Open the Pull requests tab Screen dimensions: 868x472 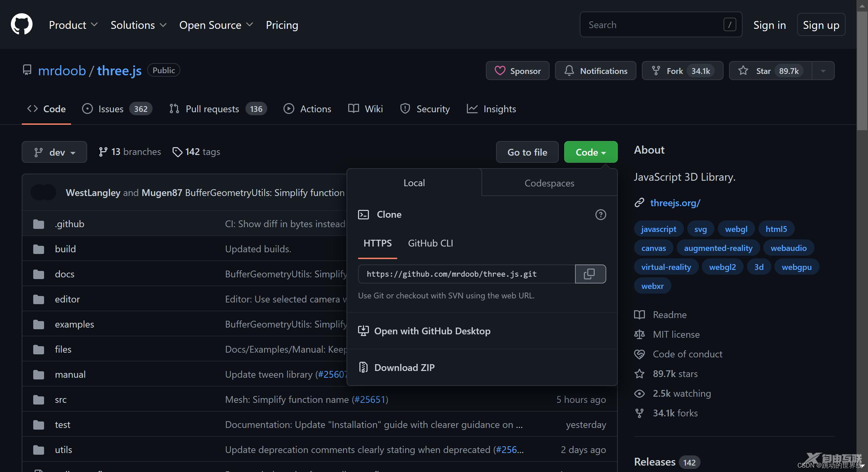(x=218, y=109)
